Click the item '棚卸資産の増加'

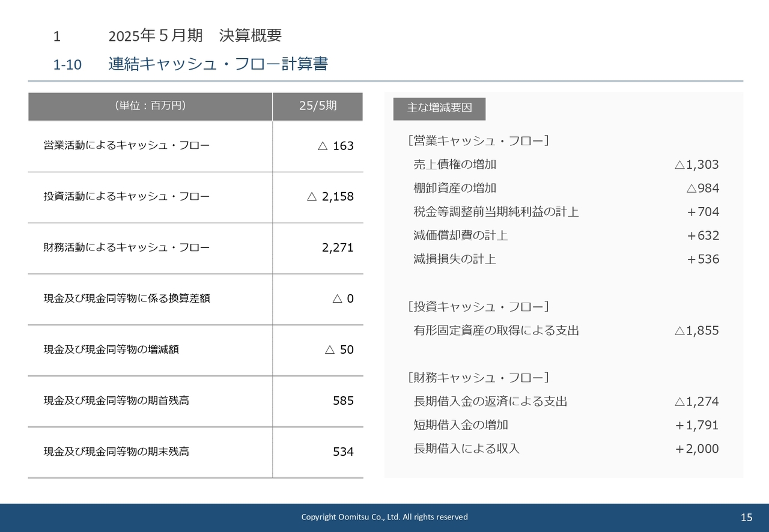point(455,188)
